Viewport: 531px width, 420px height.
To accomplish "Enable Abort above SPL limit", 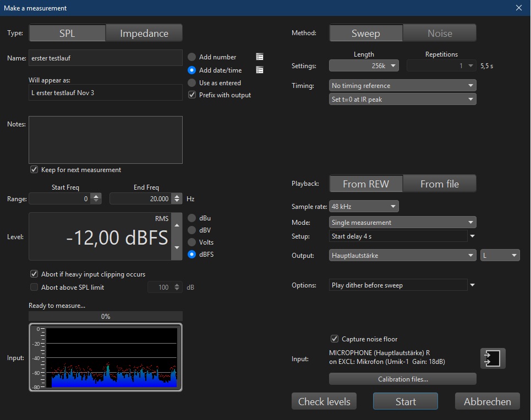I will tap(34, 288).
